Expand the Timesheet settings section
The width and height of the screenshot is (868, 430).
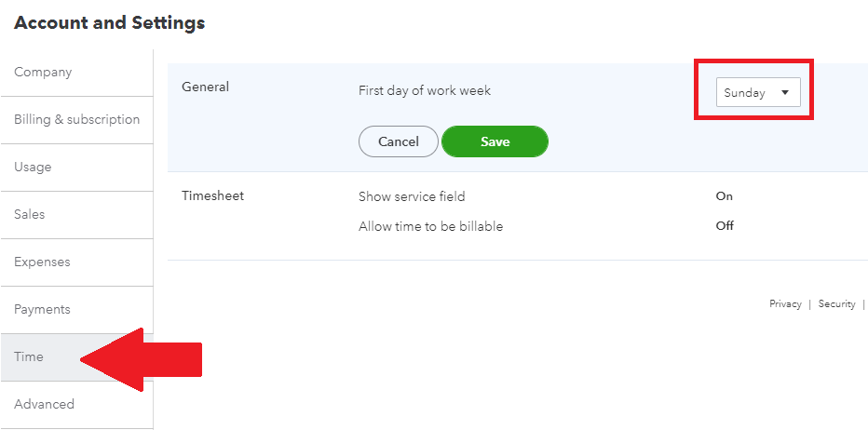point(212,196)
